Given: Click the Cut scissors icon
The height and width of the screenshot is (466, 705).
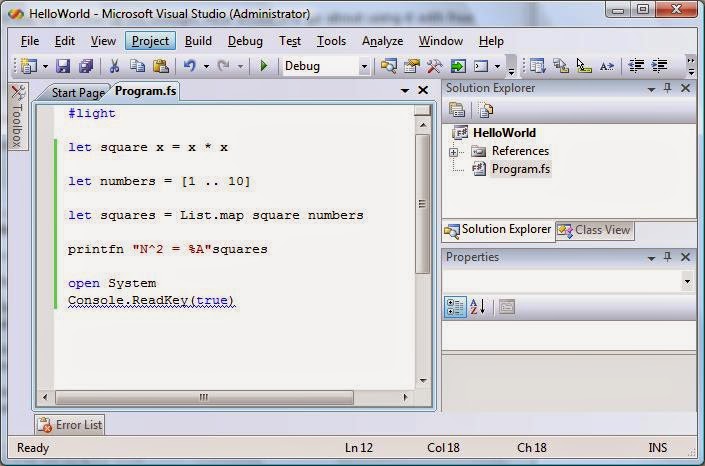Looking at the screenshot, I should coord(114,66).
